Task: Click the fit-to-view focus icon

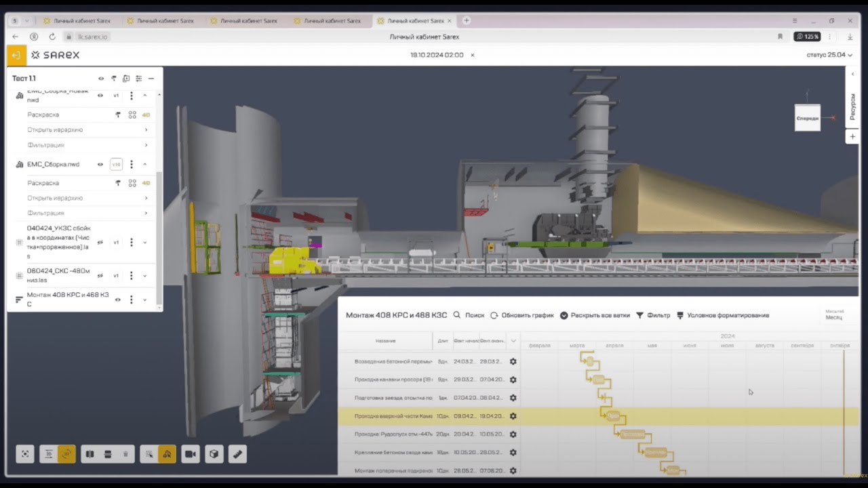Action: point(25,454)
